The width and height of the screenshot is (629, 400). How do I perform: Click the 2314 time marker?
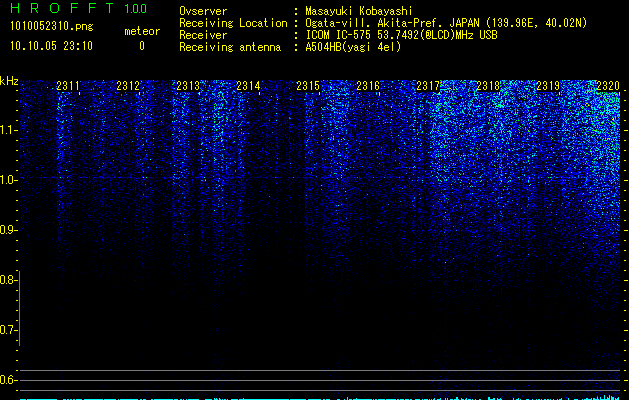(248, 86)
